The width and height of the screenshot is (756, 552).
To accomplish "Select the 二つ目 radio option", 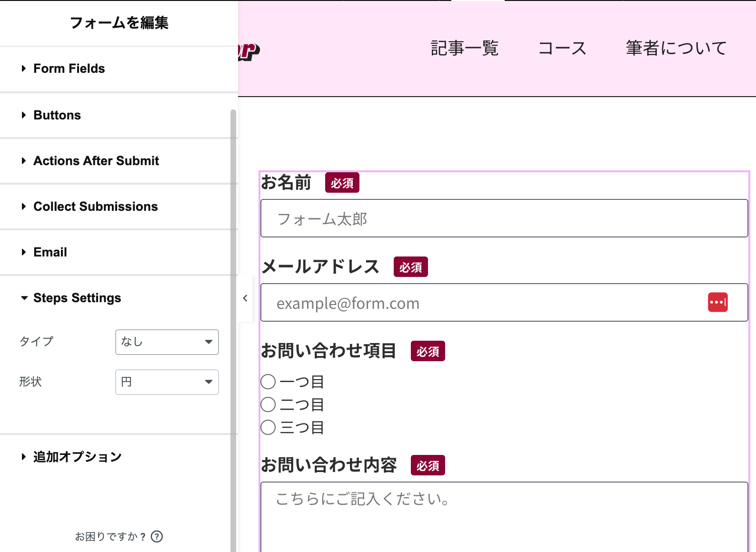I will [269, 404].
